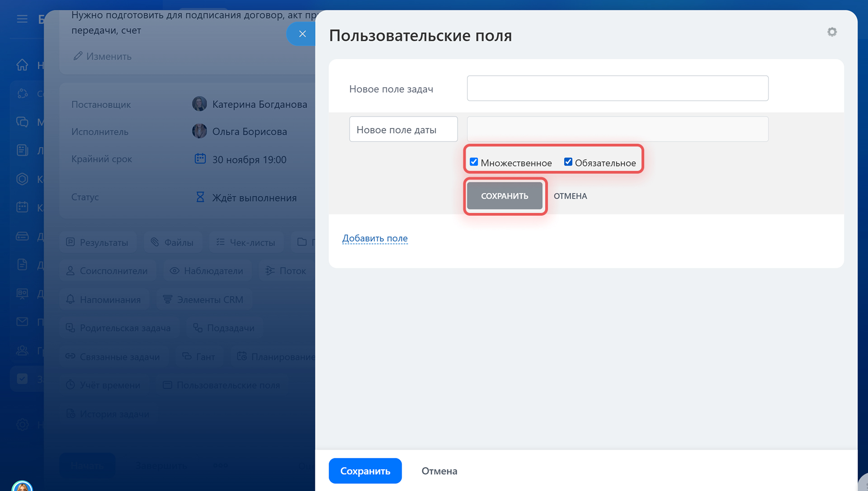Focus the Новое поле задач input
868x491 pixels.
coord(617,89)
